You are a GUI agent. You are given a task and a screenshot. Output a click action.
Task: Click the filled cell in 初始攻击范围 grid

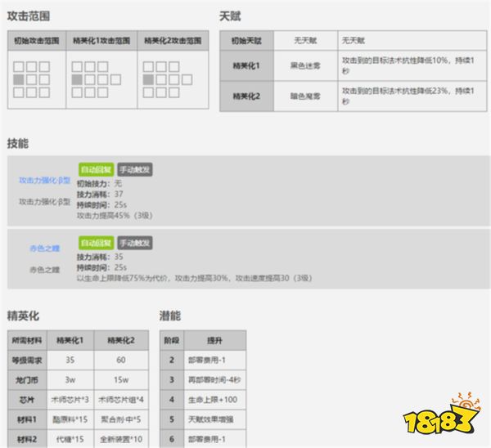[x=19, y=79]
